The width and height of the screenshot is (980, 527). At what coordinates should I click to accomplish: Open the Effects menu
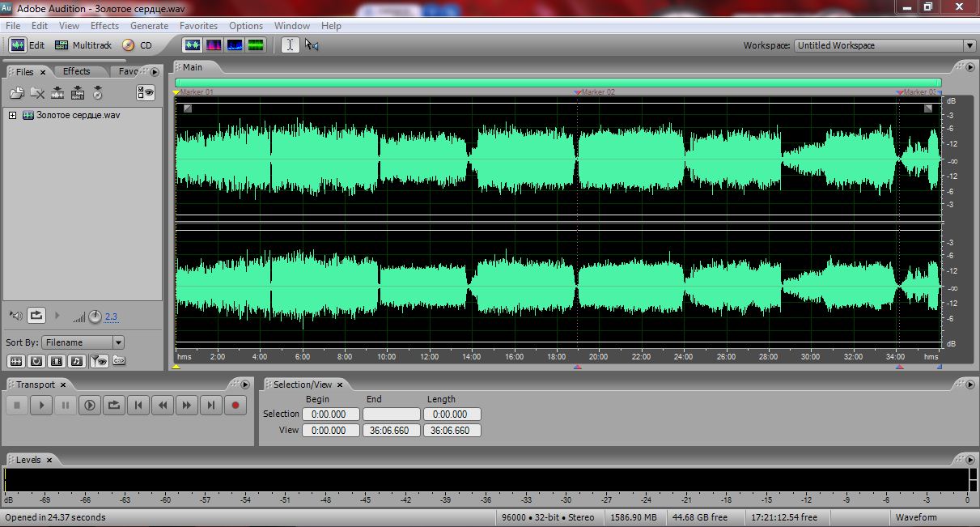click(104, 26)
